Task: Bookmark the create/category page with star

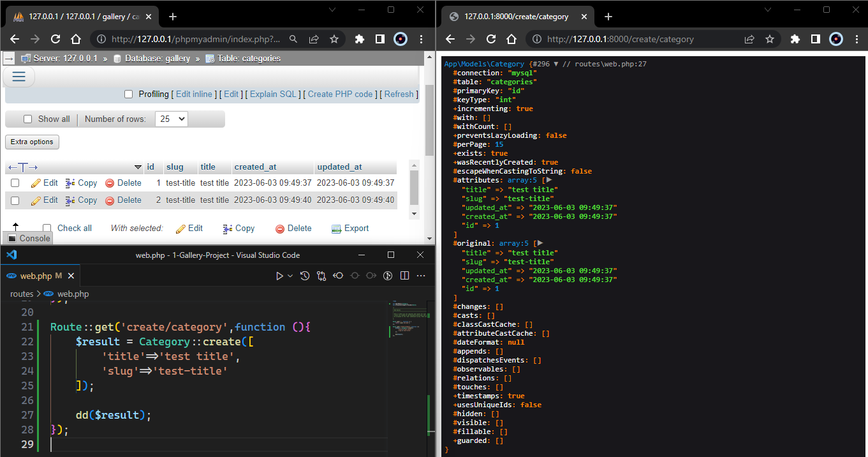Action: pos(770,39)
